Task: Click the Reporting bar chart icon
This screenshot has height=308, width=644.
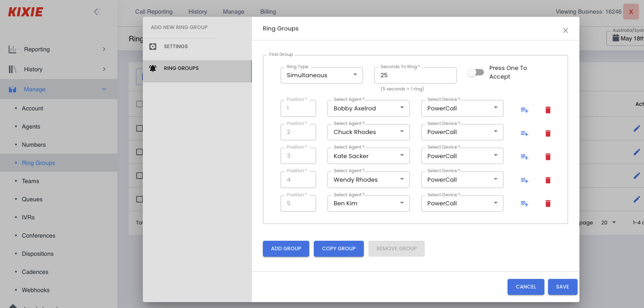Action: coord(13,49)
